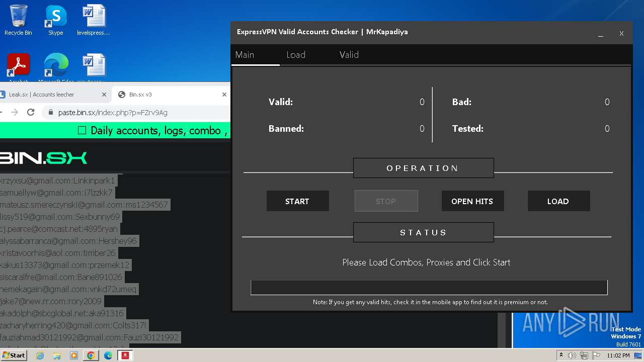This screenshot has height=362, width=644.
Task: Switch to Leak.sx Accounts leecher tab
Action: click(x=50, y=95)
